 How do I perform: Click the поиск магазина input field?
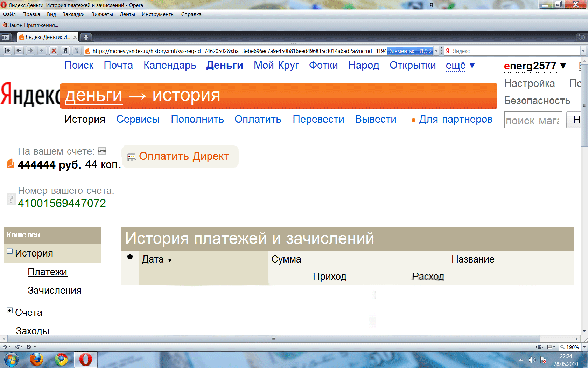click(x=533, y=120)
